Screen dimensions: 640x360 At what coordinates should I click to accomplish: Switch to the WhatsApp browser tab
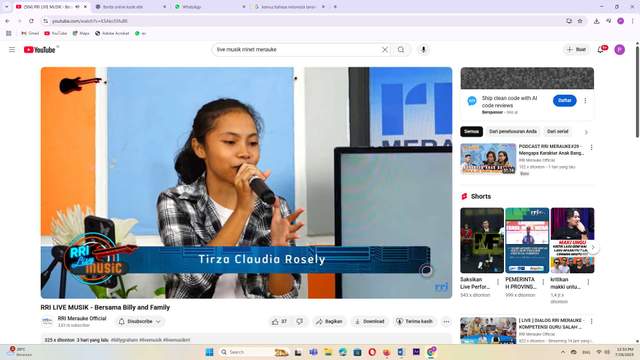210,7
